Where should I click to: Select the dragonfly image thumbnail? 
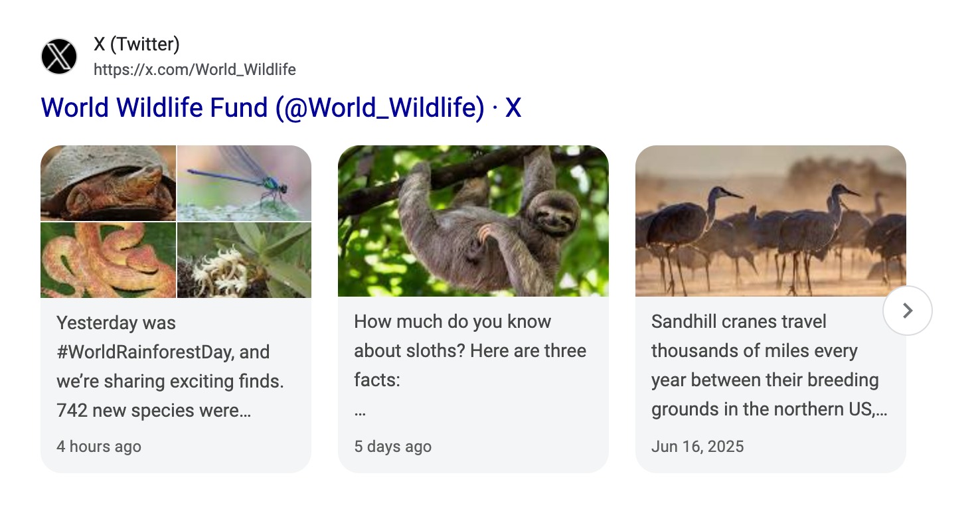click(244, 183)
